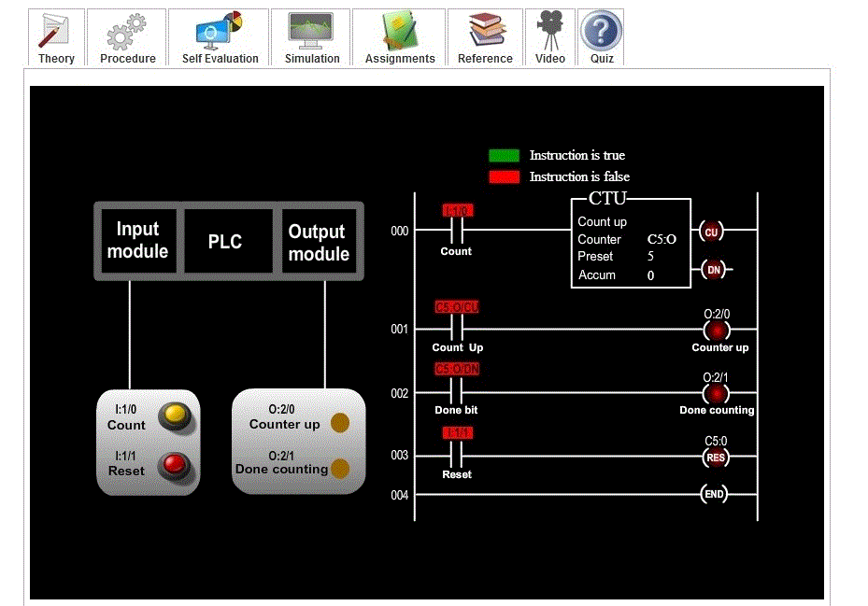Push the red Reset button I:1/1
This screenshot has width=868, height=606.
(175, 465)
